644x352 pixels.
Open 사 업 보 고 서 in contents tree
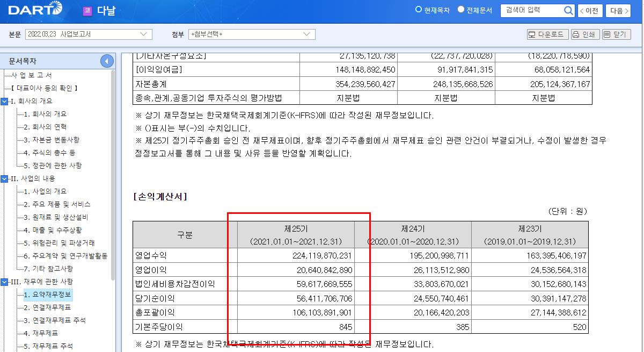pos(32,75)
